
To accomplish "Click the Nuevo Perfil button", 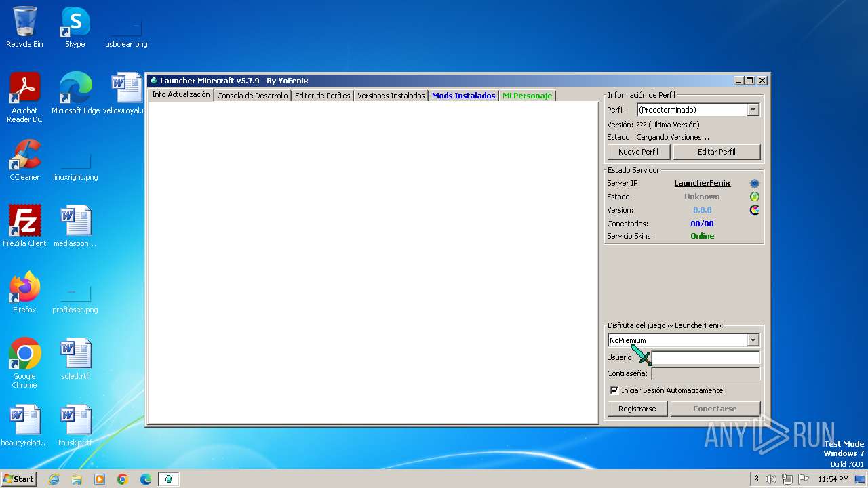I will tap(638, 152).
